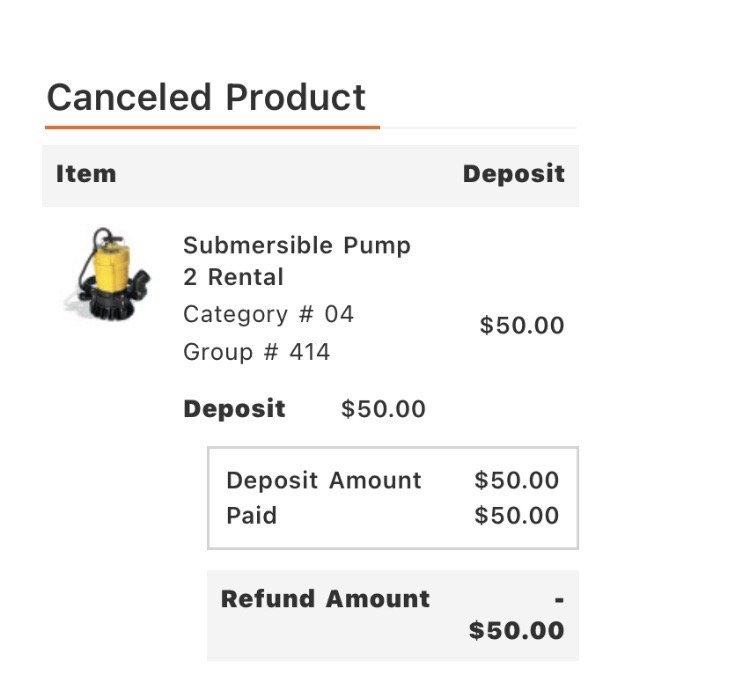Viewport: 744px width, 698px height.
Task: Click the $50.00 refund amount value
Action: (516, 631)
